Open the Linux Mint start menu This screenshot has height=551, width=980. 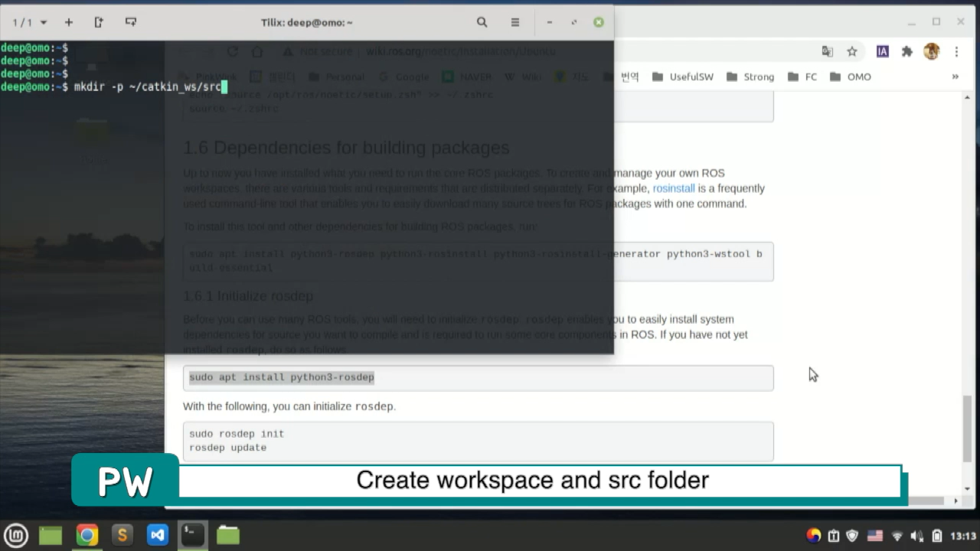tap(16, 535)
